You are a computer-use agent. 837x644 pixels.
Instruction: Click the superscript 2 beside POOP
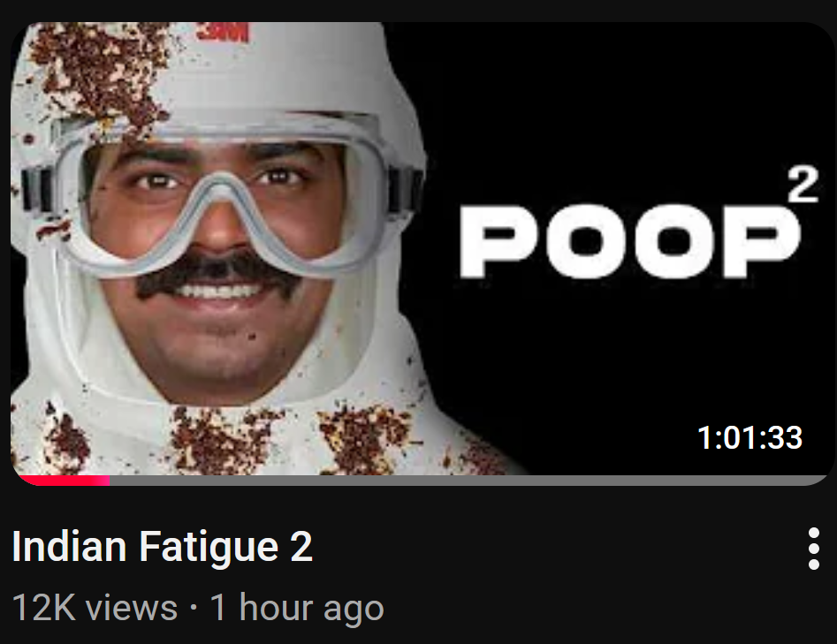(x=803, y=184)
